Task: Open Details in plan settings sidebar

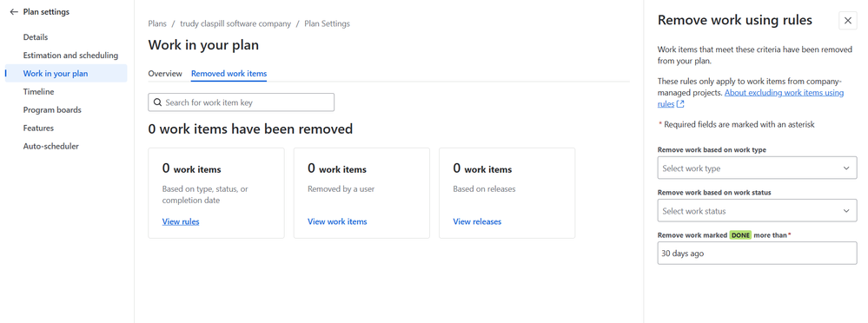Action: click(36, 37)
